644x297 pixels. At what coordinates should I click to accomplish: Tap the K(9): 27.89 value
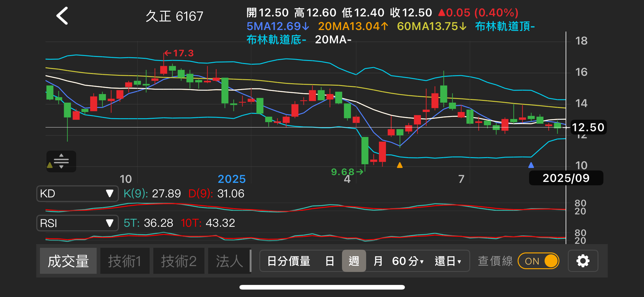[152, 194]
